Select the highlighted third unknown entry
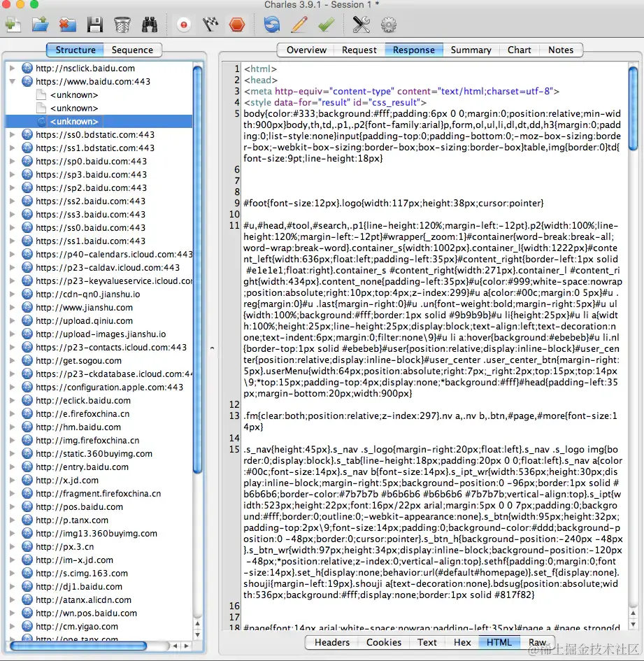Image resolution: width=644 pixels, height=661 pixels. (x=99, y=122)
